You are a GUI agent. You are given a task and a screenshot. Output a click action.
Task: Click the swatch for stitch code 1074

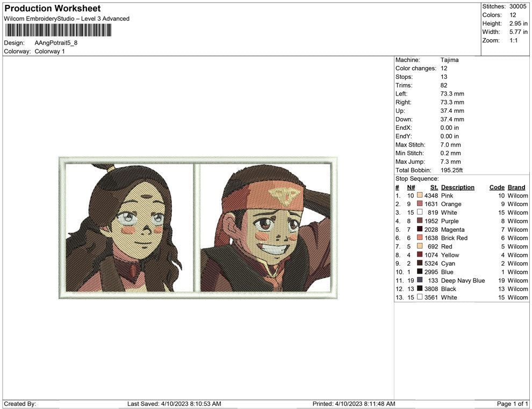(x=420, y=255)
